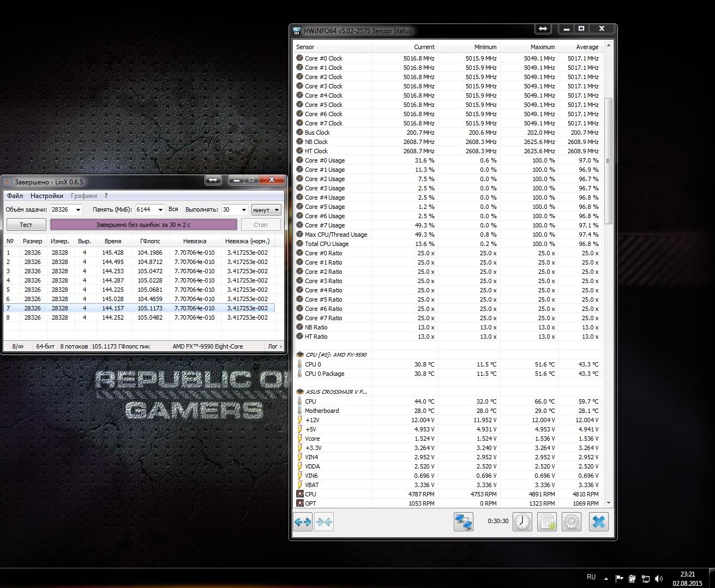The image size is (715, 588).
Task: Show hidden tray icons arrow
Action: pyautogui.click(x=605, y=578)
